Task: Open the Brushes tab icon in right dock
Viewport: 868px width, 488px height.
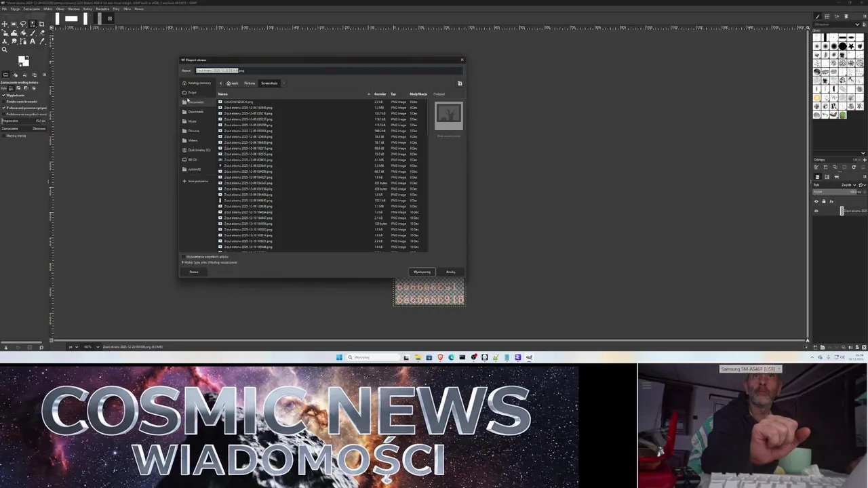Action: coord(817,16)
